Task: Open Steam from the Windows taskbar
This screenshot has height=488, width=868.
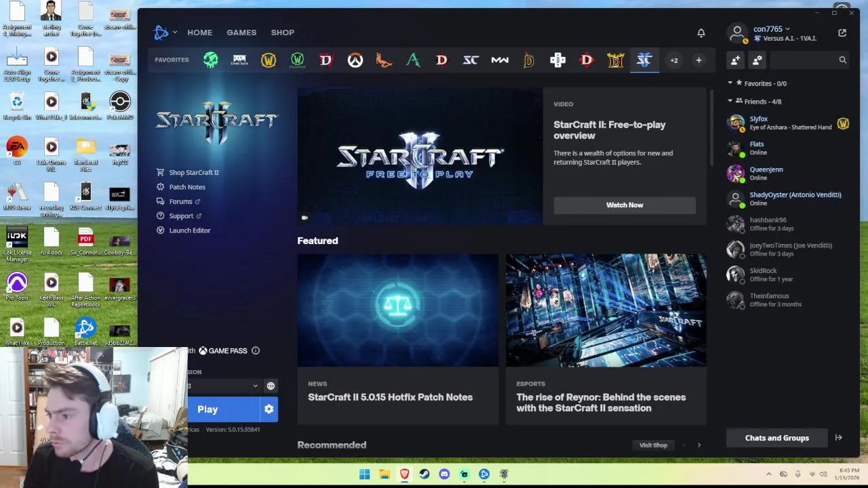Action: click(425, 474)
